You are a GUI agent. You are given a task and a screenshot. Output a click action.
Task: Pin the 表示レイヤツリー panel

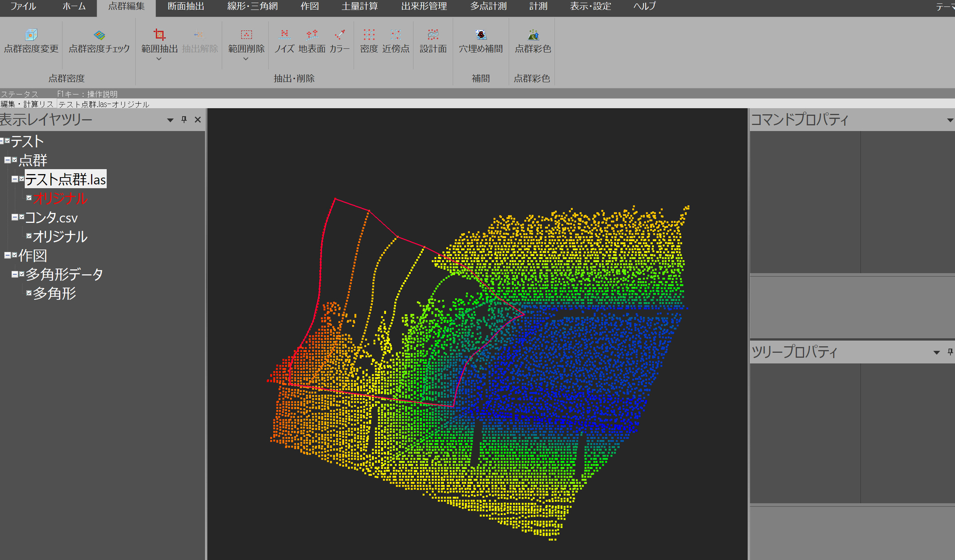184,119
